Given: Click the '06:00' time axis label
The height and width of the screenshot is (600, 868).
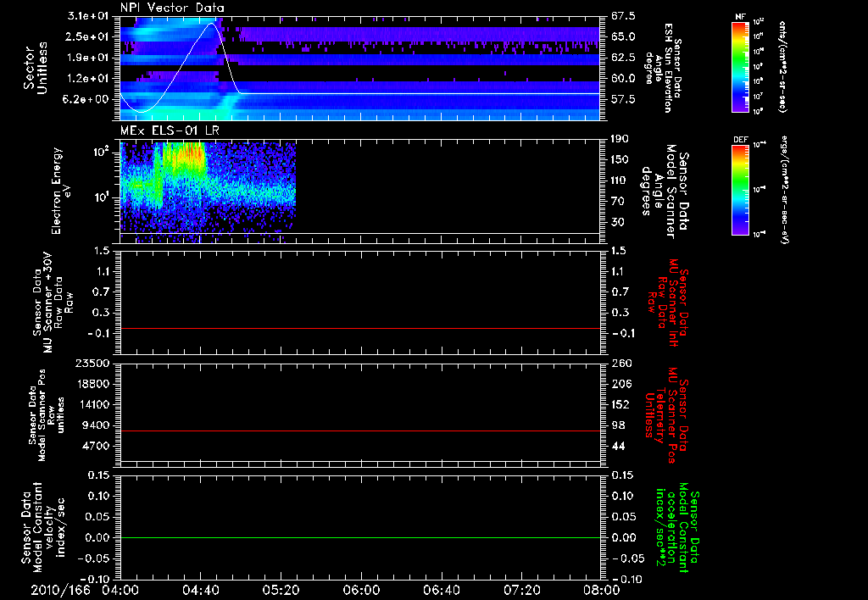Looking at the screenshot, I should coord(361,590).
